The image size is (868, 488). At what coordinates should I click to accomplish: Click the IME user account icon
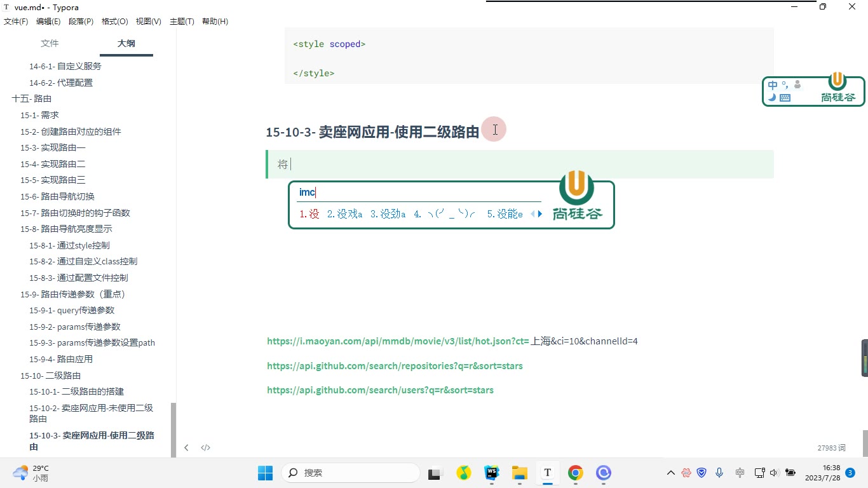click(x=797, y=85)
